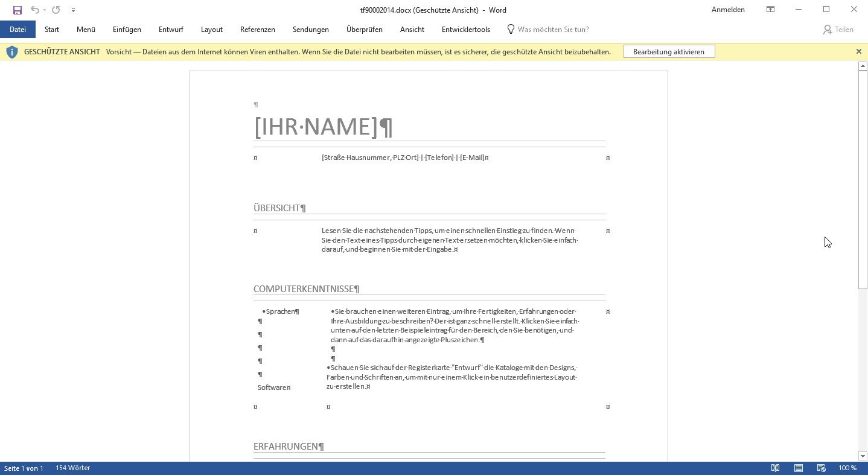Switch to Print Layout view icon
The width and height of the screenshot is (868, 475).
pyautogui.click(x=799, y=468)
